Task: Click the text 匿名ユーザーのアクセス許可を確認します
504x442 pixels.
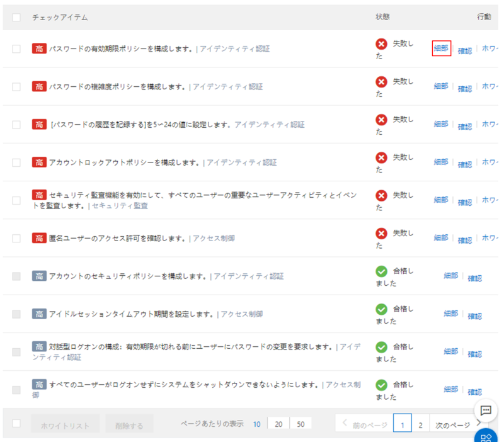Action: tap(117, 239)
